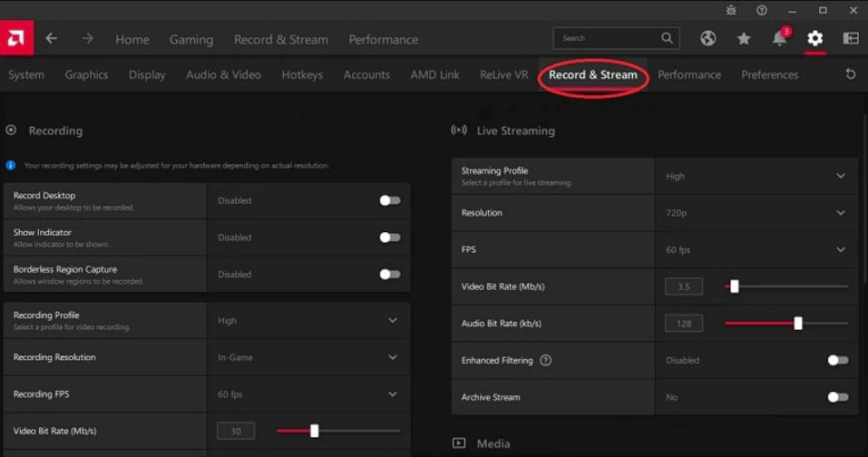This screenshot has height=457, width=868.
Task: Toggle Borderless Region Capture switch
Action: pos(390,275)
